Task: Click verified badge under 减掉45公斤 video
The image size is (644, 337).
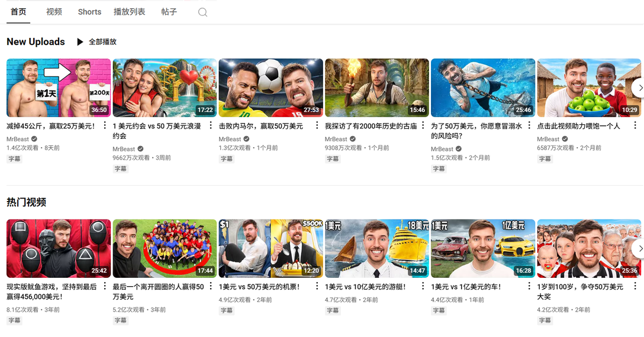Action: [34, 139]
